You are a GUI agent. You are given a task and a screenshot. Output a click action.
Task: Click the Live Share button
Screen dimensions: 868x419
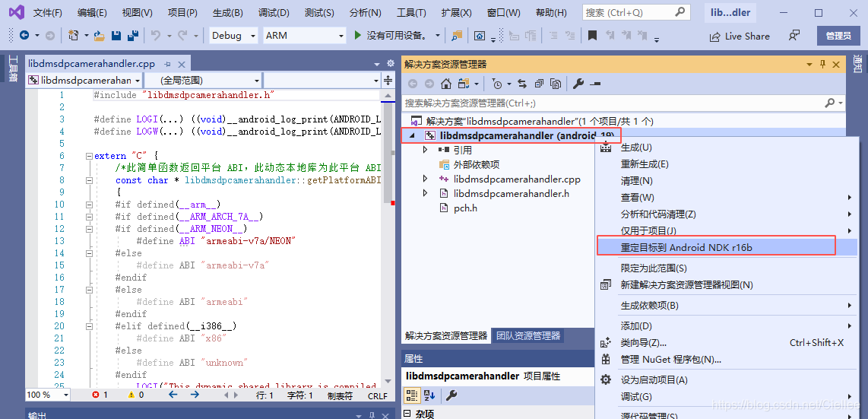[740, 36]
